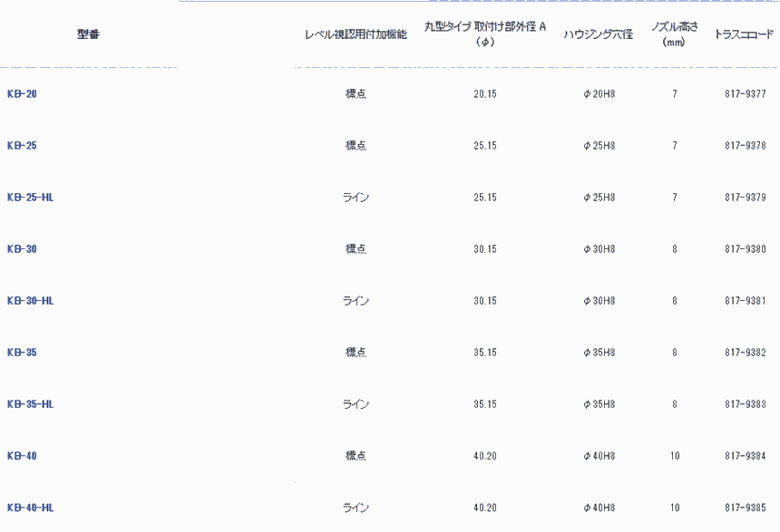Click the 817-9379 Trusco code
The width and height of the screenshot is (780, 532).
pos(746,198)
